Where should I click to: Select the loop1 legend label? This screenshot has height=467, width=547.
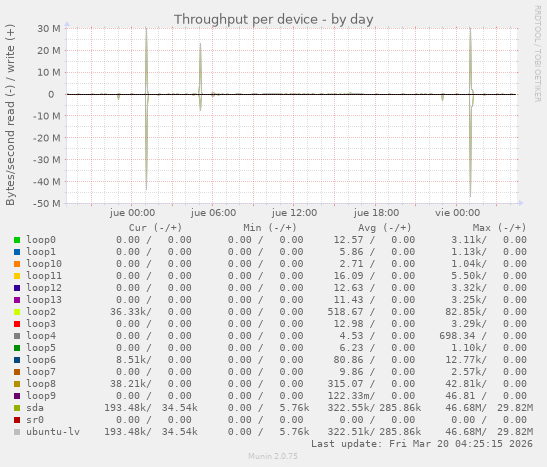point(41,252)
